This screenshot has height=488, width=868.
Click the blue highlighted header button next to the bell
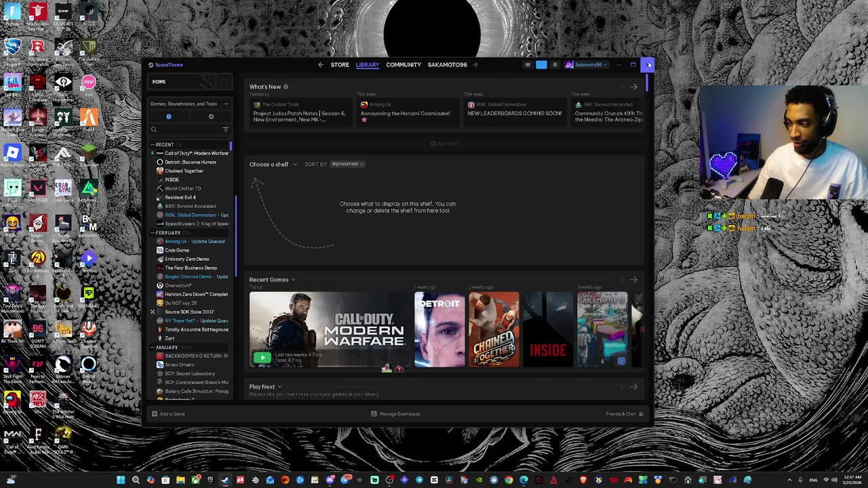click(541, 65)
